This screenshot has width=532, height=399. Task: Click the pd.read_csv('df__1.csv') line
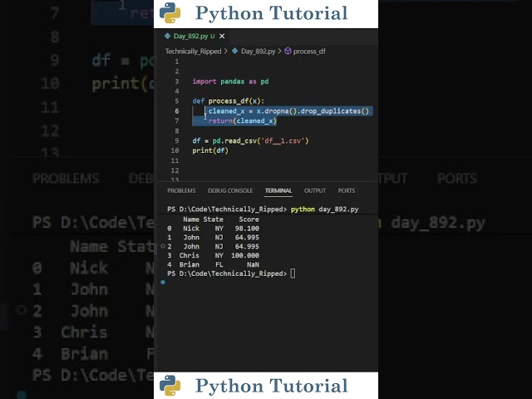(x=250, y=140)
